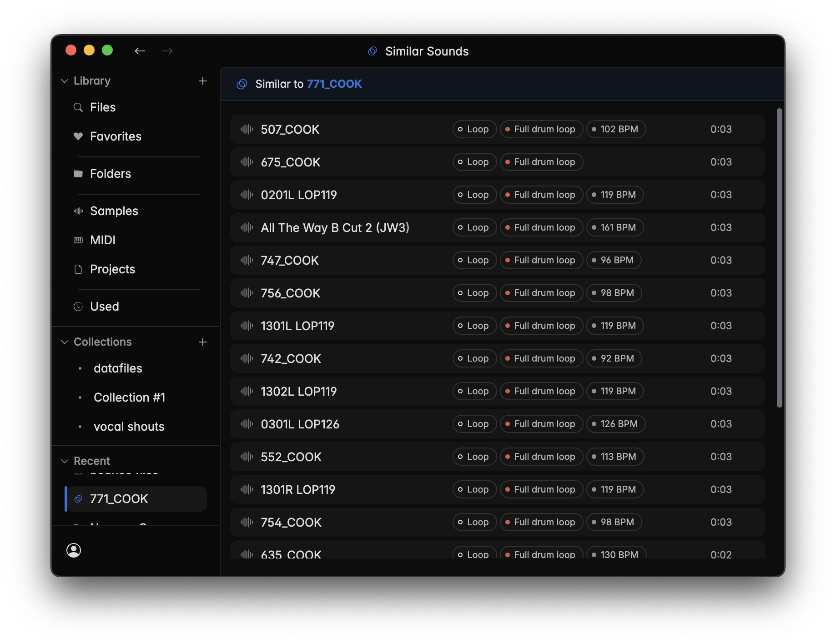Open Samples in the sidebar
This screenshot has height=644, width=836.
point(114,211)
